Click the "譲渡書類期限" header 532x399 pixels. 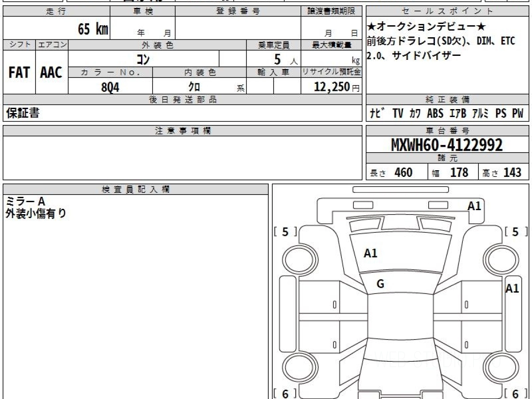(x=332, y=12)
